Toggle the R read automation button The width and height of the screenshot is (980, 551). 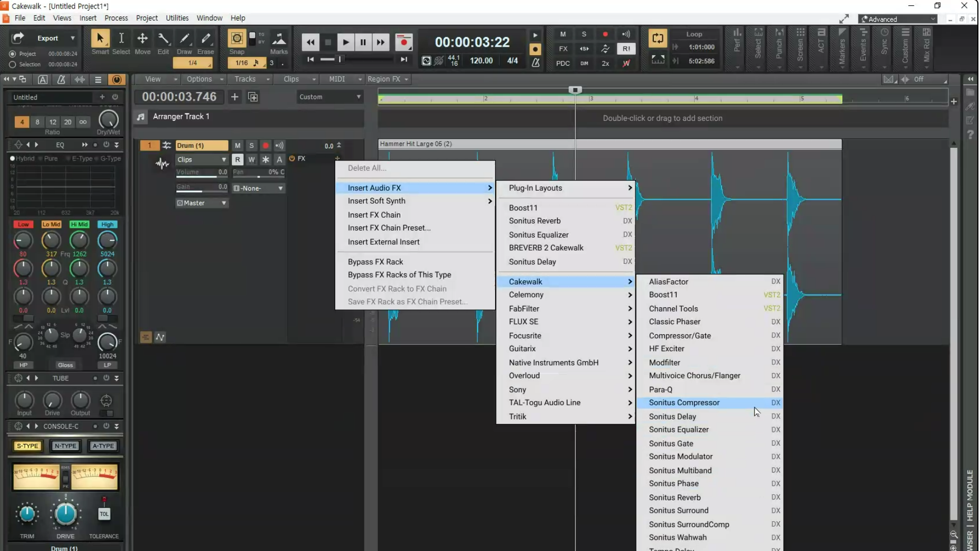click(x=238, y=159)
